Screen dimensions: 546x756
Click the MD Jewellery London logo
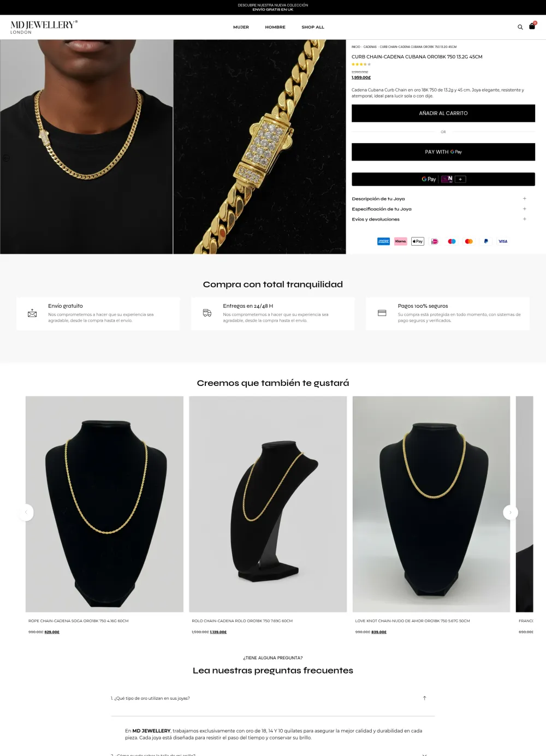[44, 27]
